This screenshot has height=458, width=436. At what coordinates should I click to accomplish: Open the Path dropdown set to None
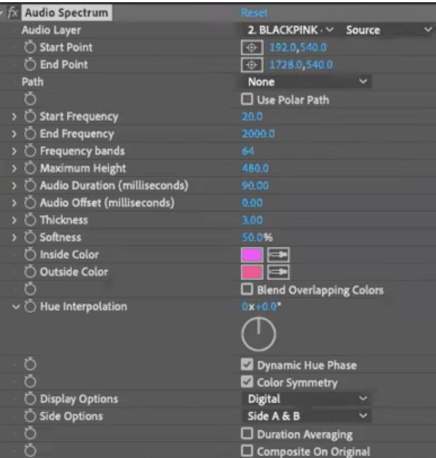click(306, 82)
